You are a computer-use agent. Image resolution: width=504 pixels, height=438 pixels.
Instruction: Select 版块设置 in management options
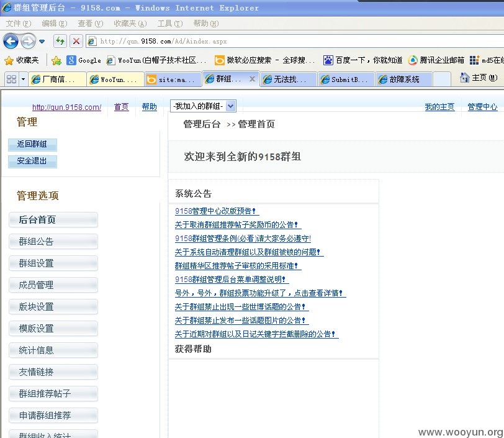53,307
